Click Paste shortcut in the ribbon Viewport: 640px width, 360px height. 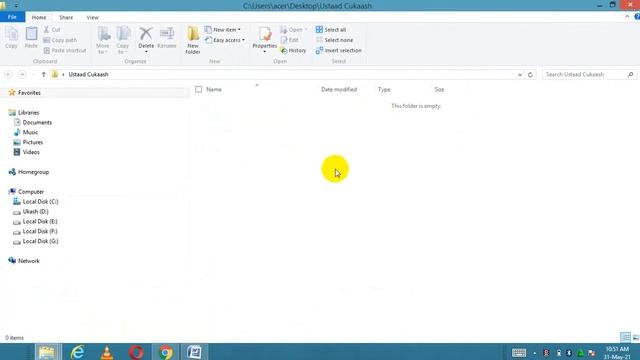pos(64,50)
